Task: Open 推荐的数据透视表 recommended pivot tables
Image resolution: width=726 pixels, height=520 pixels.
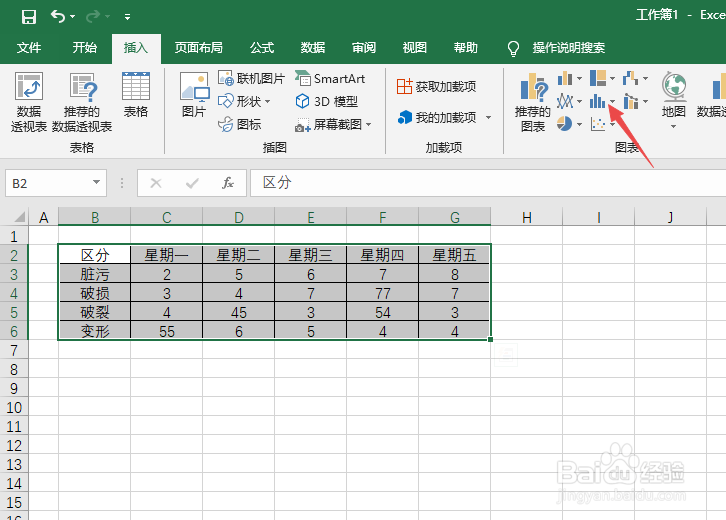Action: 82,102
